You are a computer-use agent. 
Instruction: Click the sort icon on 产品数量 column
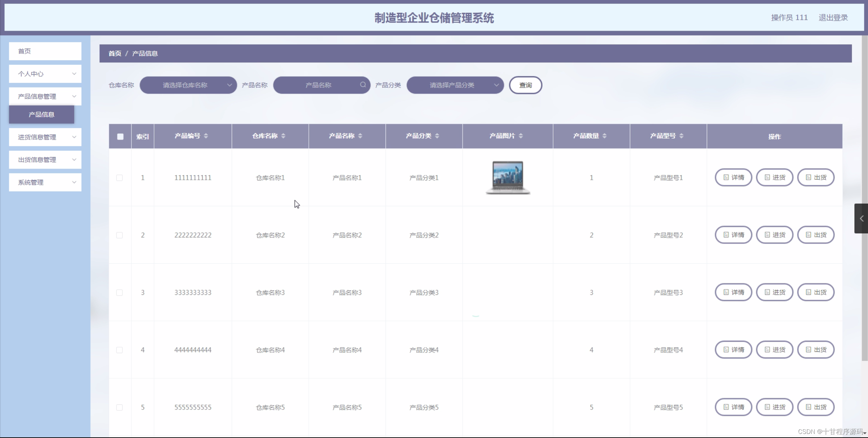[605, 136]
